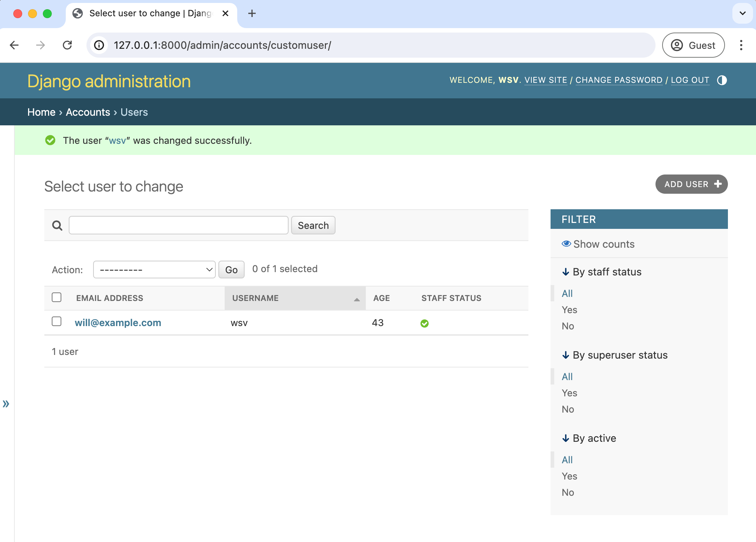Click the Username sort ascending arrow

(x=357, y=299)
